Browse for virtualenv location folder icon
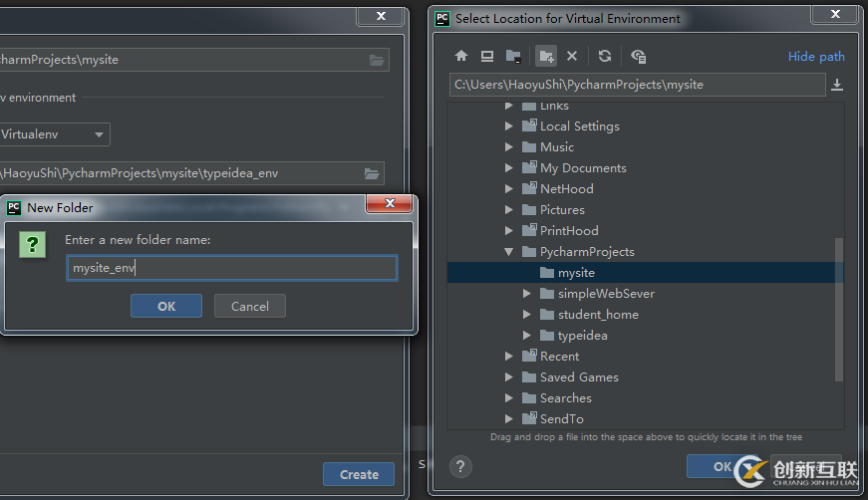This screenshot has height=500, width=868. (x=372, y=173)
